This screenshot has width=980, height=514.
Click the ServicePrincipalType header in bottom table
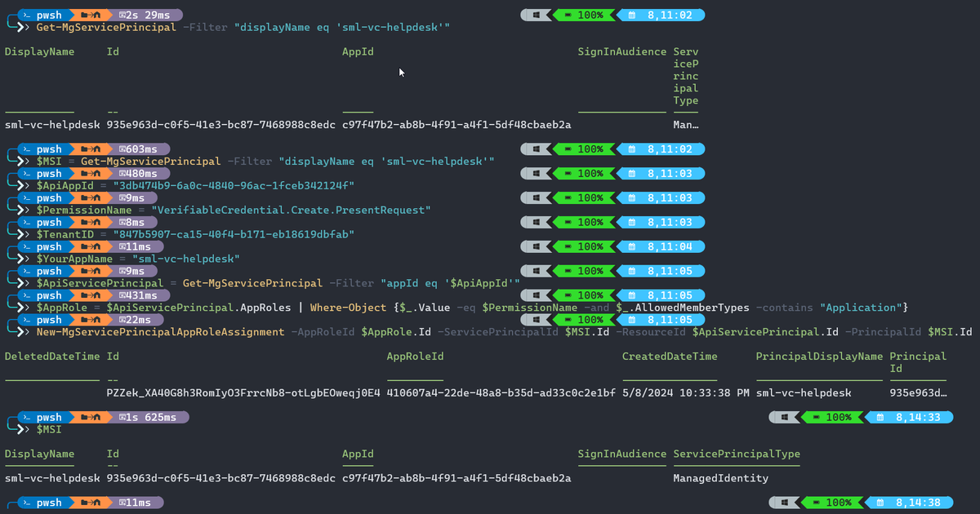click(737, 454)
